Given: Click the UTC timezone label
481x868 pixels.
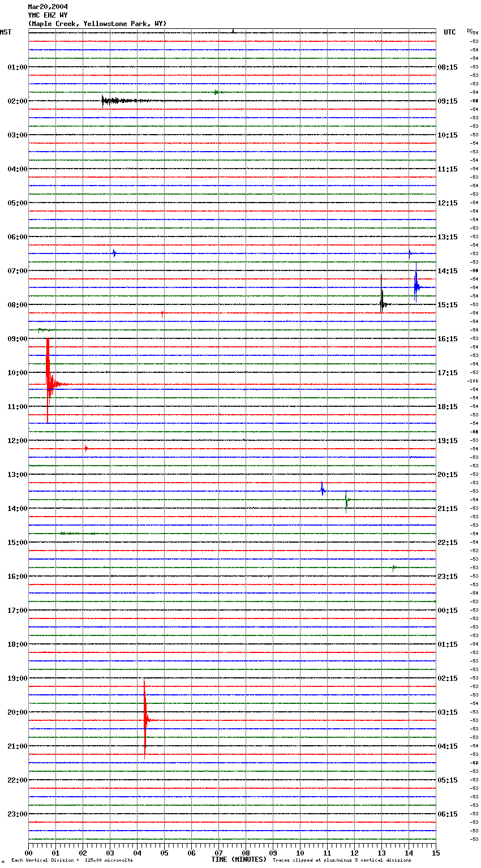Looking at the screenshot, I should coord(450,32).
